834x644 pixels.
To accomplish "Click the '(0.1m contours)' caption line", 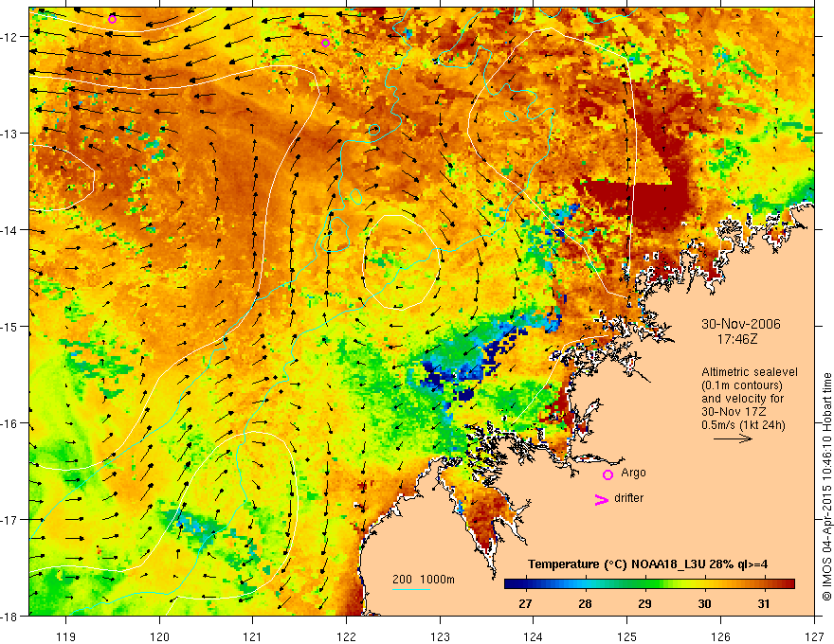I will pyautogui.click(x=742, y=385).
